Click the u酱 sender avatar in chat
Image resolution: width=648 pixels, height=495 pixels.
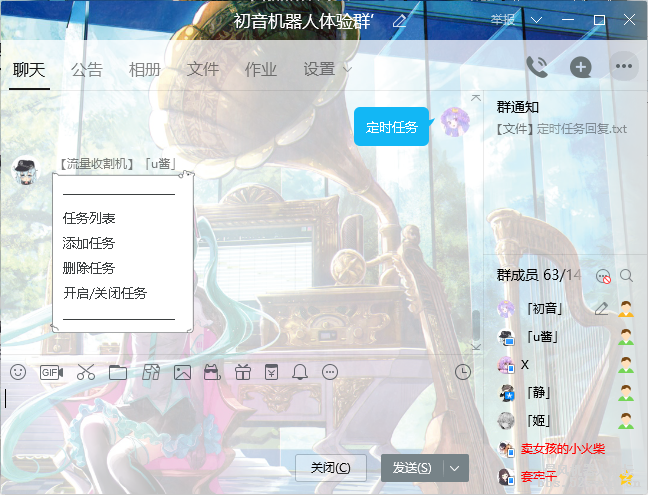click(26, 171)
